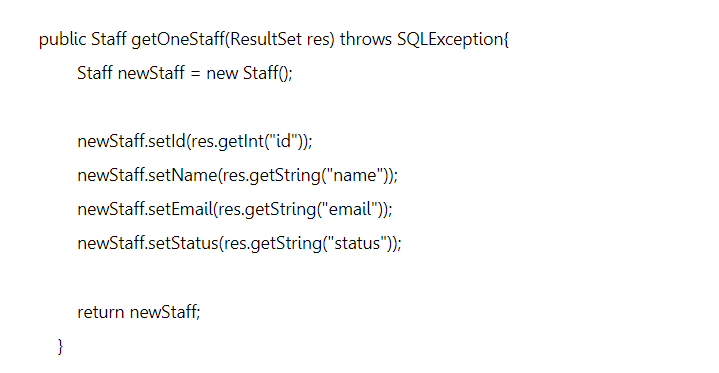Screen dimensions: 719x373
Task: Click the closing curly brace
Action: (x=60, y=346)
